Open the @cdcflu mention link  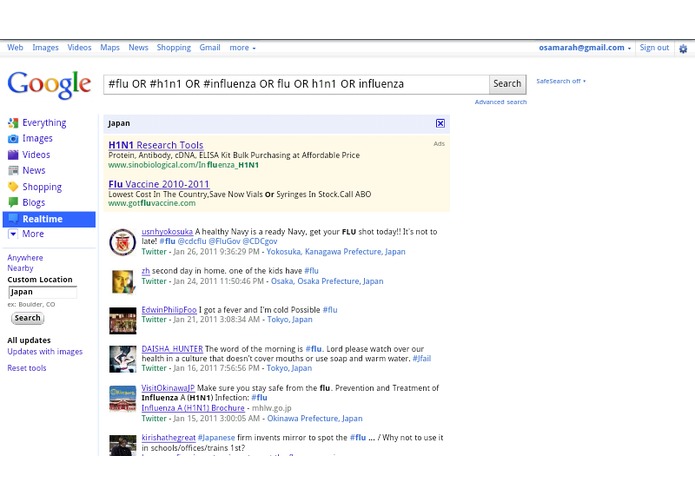pos(192,241)
